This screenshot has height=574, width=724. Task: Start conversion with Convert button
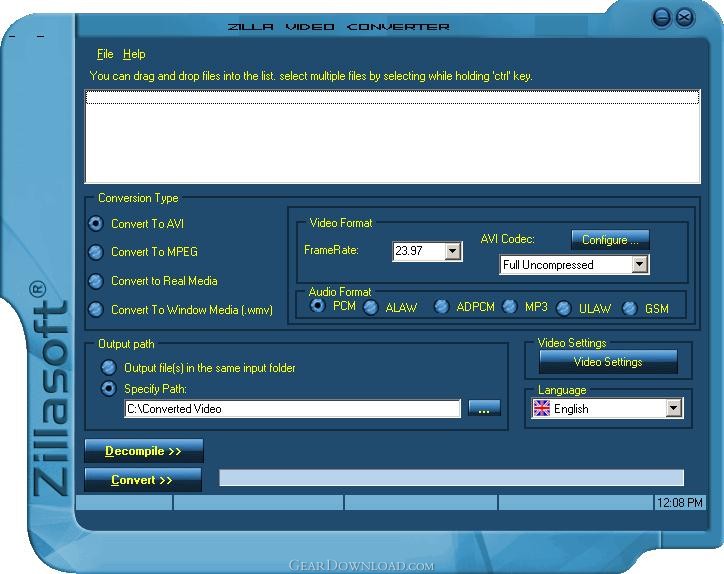(x=143, y=480)
